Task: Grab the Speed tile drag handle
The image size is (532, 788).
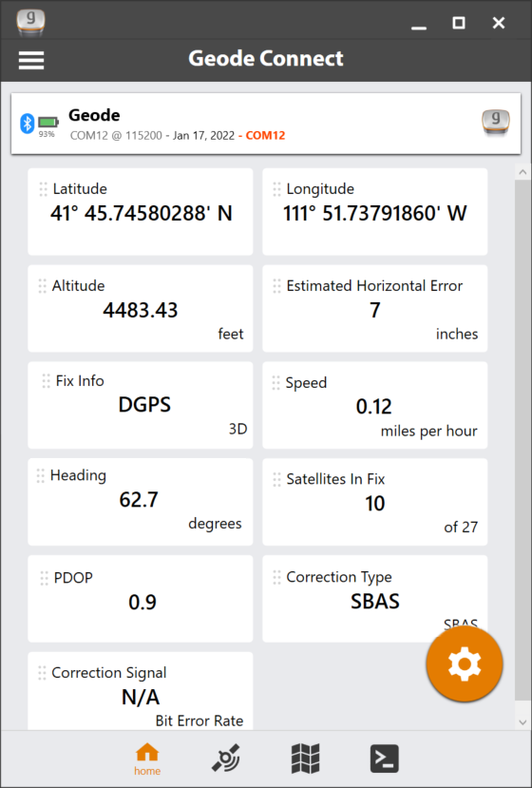Action: click(275, 383)
